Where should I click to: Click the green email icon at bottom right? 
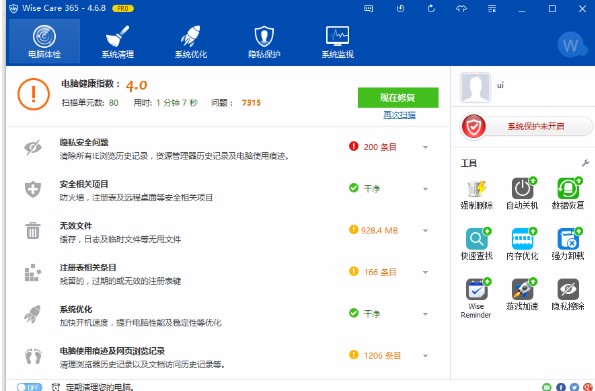coord(547,387)
